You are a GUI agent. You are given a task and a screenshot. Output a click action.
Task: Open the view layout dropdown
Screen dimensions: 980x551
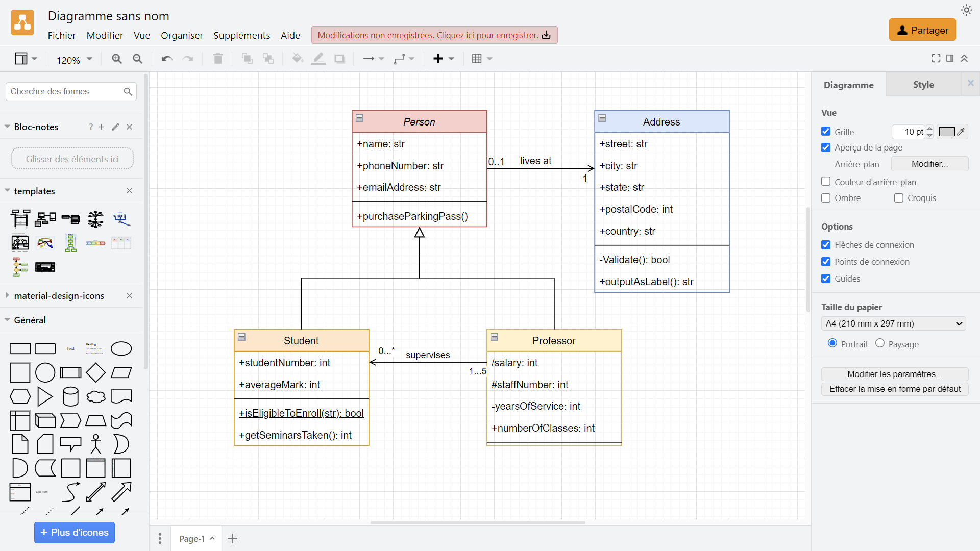[26, 59]
